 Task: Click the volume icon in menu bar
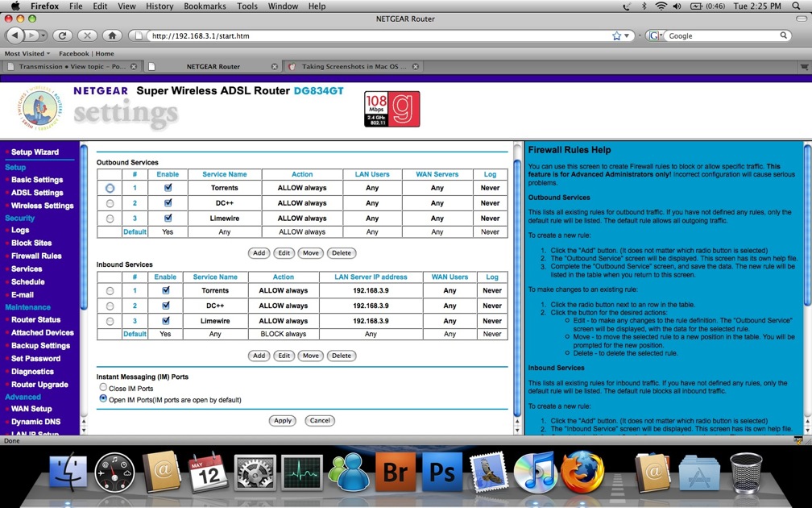677,6
